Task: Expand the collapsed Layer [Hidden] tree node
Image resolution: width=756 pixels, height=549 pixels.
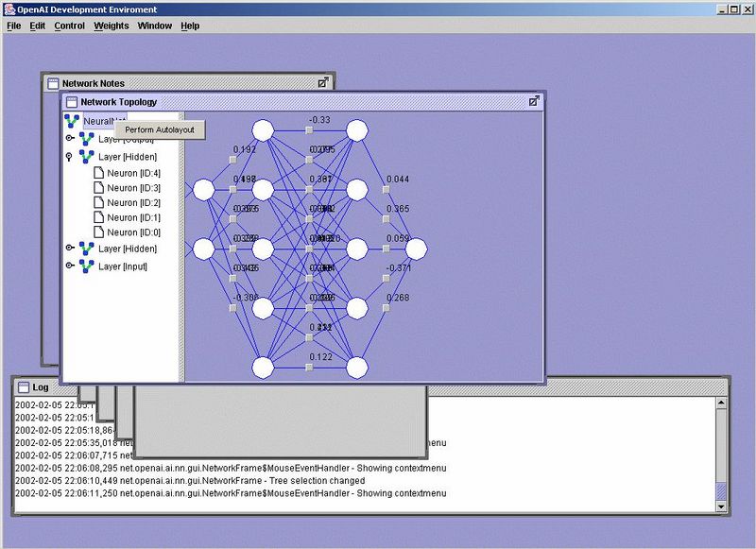Action: click(x=70, y=248)
